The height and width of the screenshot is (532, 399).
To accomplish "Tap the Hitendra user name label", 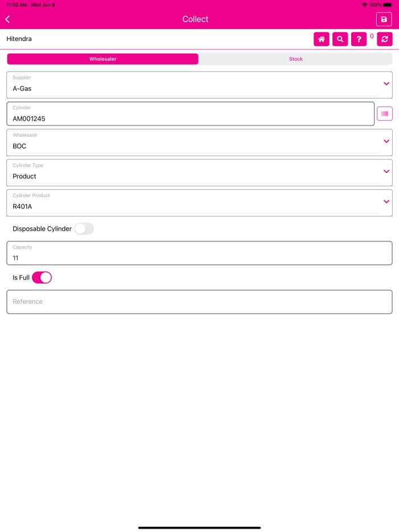I will 19,39.
